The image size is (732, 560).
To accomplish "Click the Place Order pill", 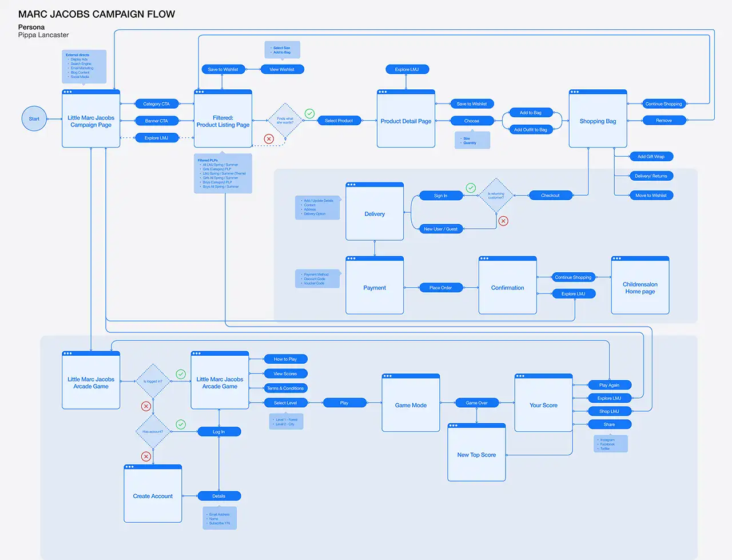I will (440, 288).
